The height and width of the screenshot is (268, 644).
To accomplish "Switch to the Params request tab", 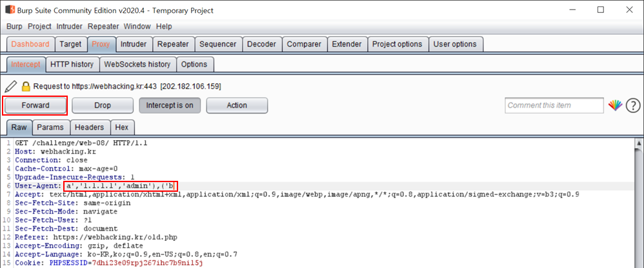I will 50,127.
